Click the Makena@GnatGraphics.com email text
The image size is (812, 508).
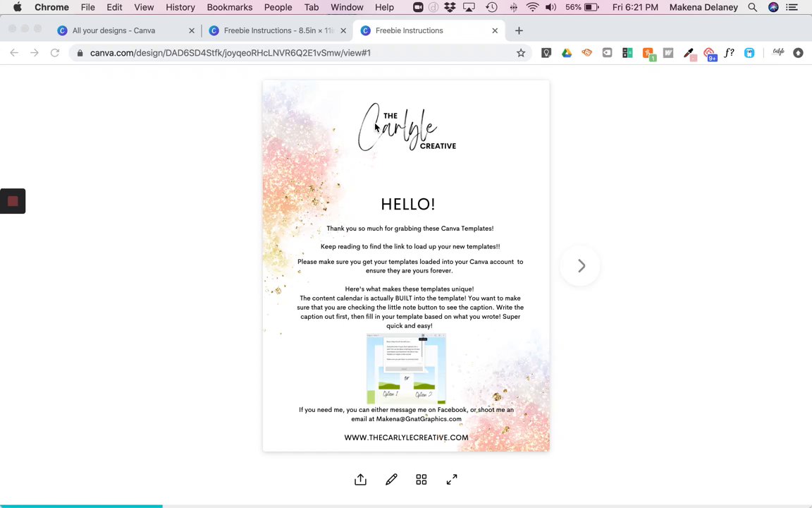[x=419, y=419]
